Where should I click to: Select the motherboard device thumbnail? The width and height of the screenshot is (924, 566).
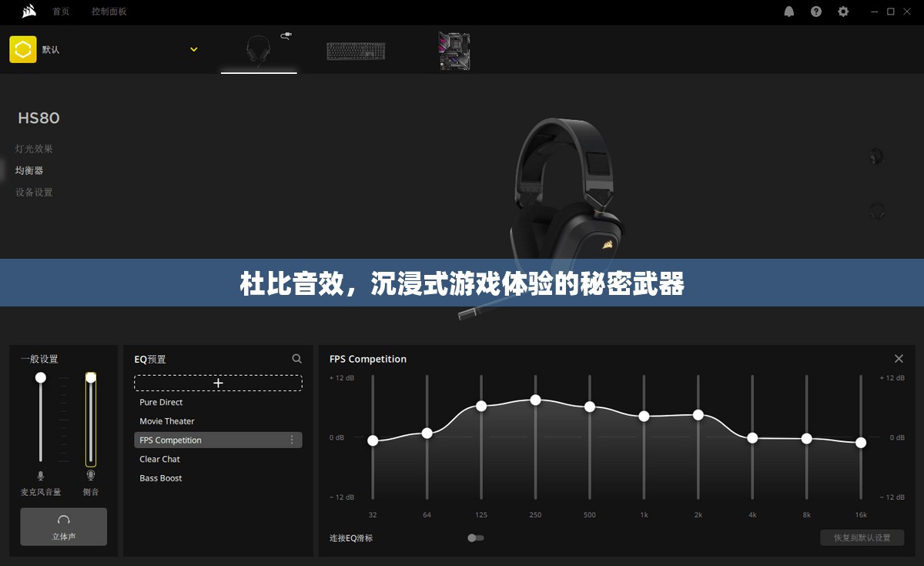click(454, 51)
